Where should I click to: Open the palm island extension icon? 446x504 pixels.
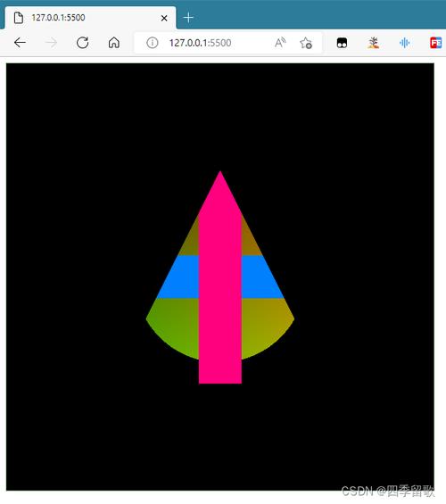[373, 43]
